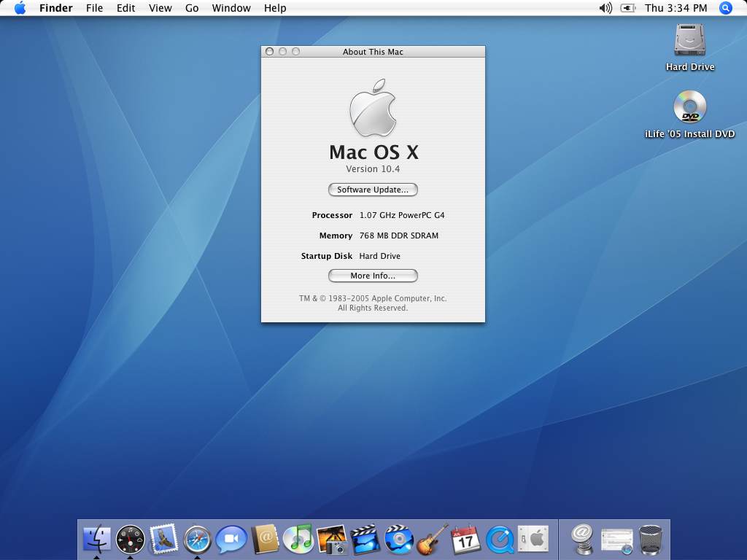747x560 pixels.
Task: Open the Dashboard icon in Dock
Action: (x=131, y=540)
